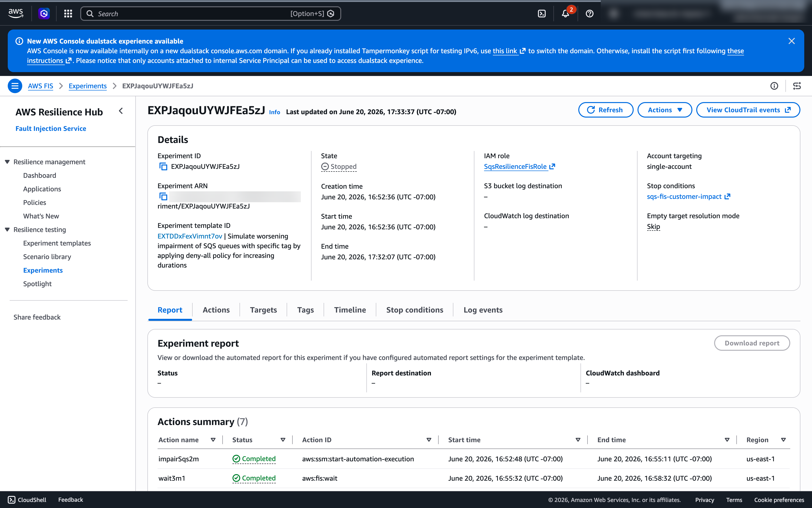Click the search bar field
The height and width of the screenshot is (508, 812).
click(211, 14)
